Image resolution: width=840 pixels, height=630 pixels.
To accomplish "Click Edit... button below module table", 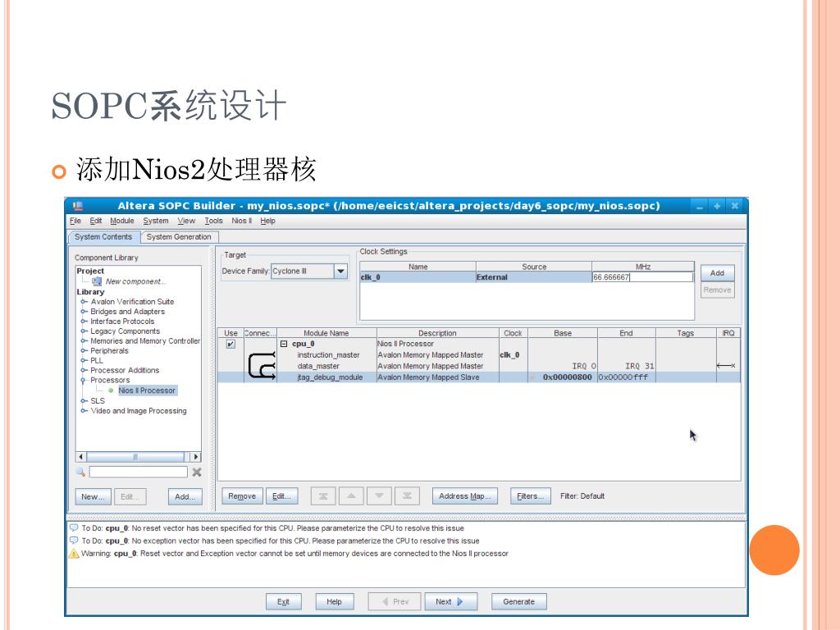I will pos(282,496).
